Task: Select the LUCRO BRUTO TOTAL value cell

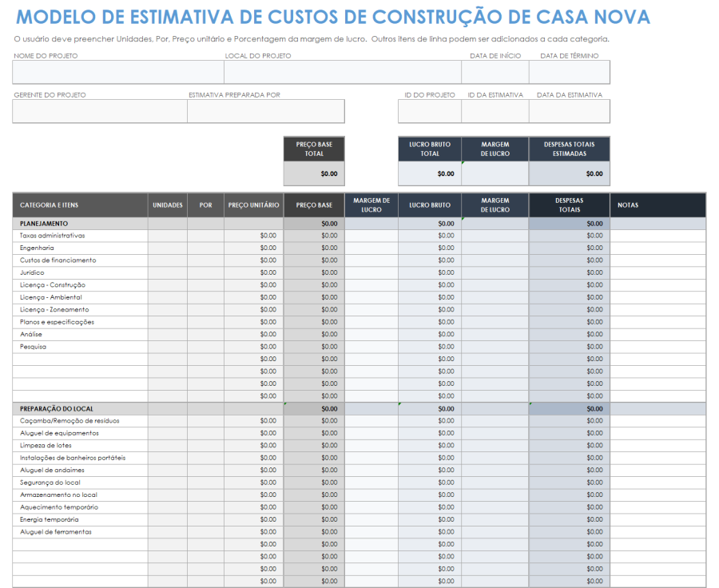Action: coord(429,172)
